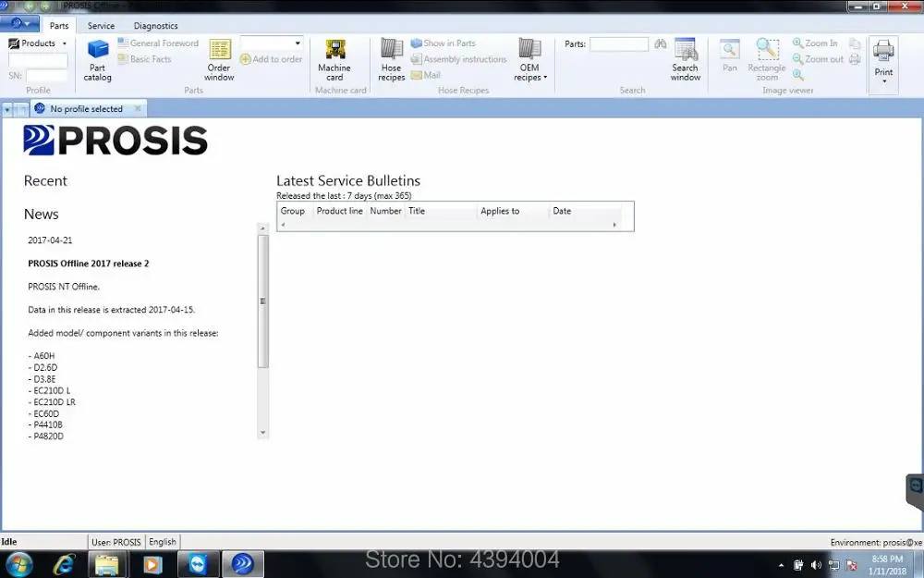Click the small printer icon beside Zoom out
Viewport: 924px width, 578px height.
(x=855, y=59)
